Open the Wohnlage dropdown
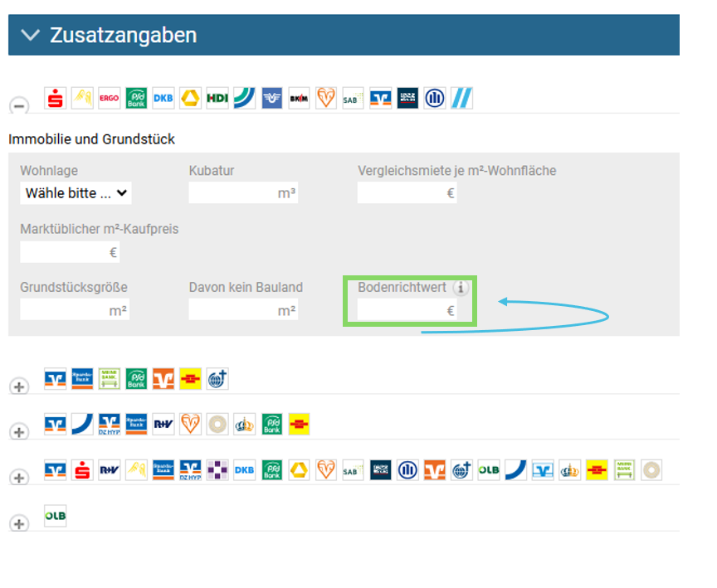 [x=76, y=192]
